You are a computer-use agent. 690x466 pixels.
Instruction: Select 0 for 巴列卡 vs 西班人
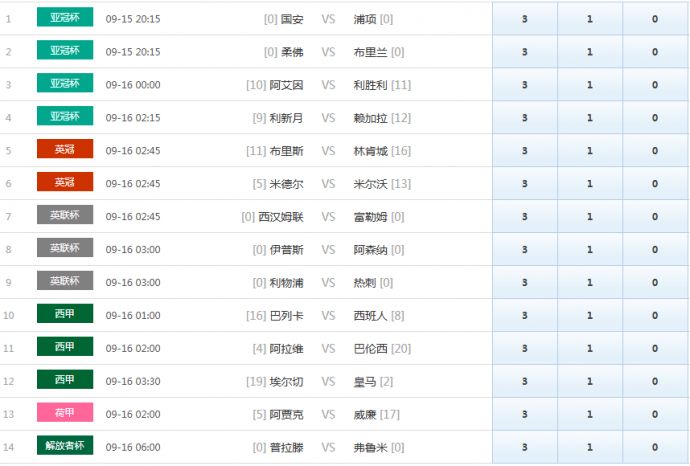click(x=655, y=316)
